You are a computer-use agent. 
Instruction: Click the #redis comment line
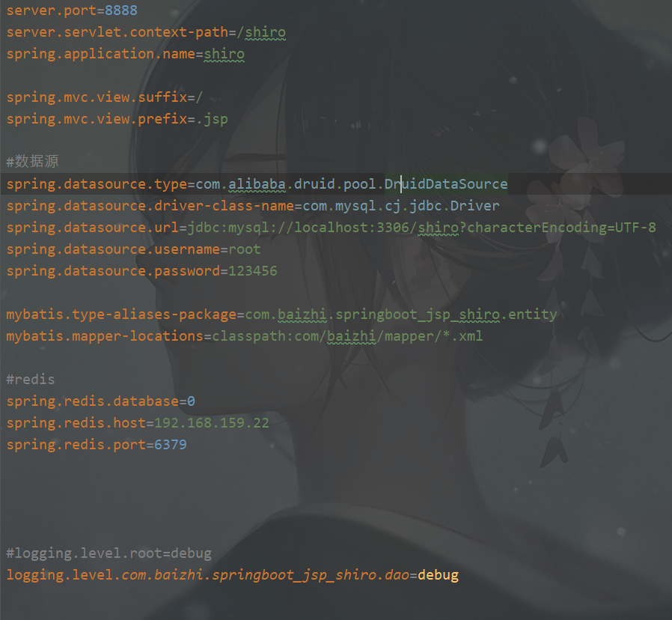point(31,380)
